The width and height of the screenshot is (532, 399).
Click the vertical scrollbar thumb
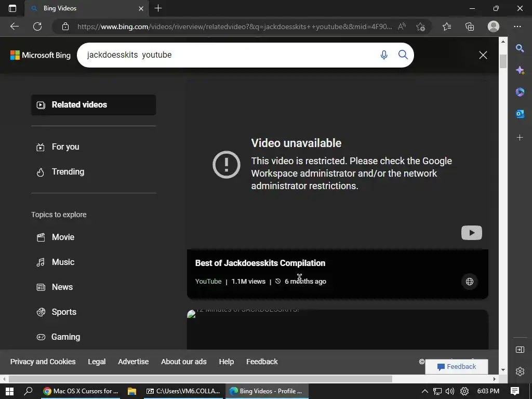click(x=503, y=61)
